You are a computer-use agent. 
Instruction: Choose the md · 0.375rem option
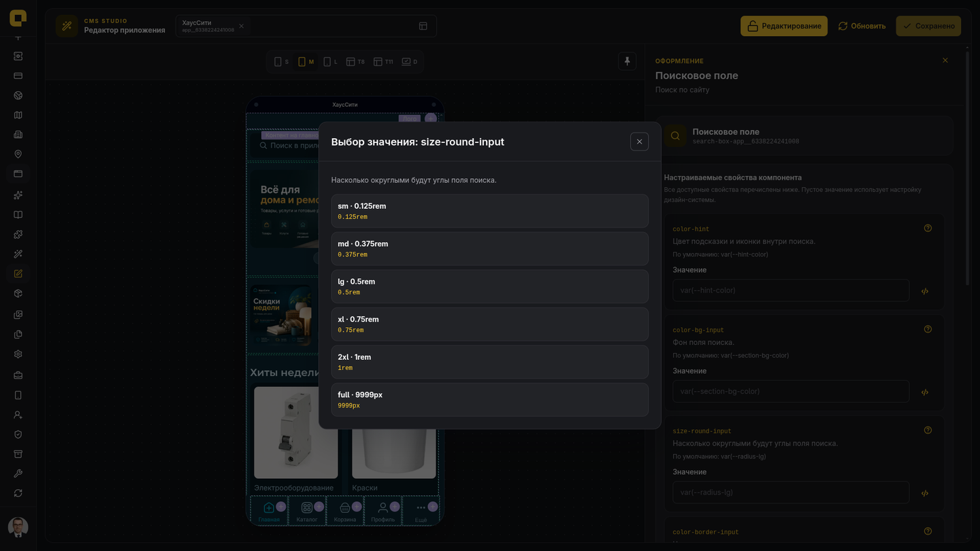coord(490,249)
